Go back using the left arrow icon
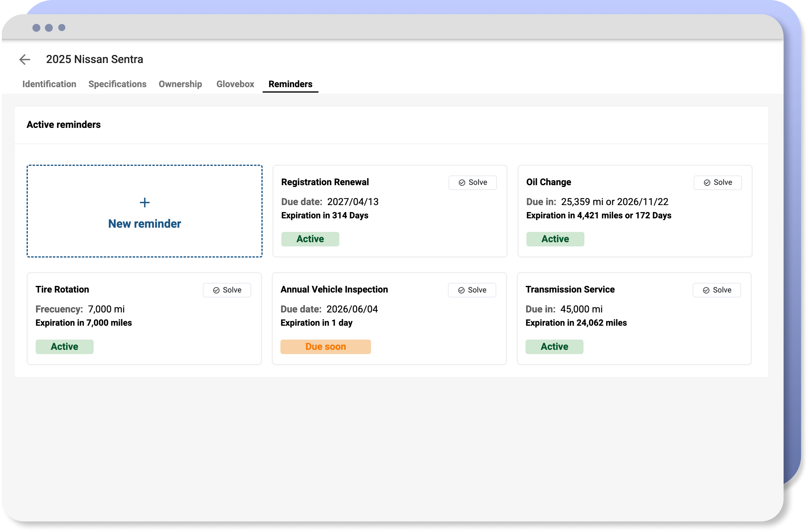The width and height of the screenshot is (808, 532). pos(25,59)
